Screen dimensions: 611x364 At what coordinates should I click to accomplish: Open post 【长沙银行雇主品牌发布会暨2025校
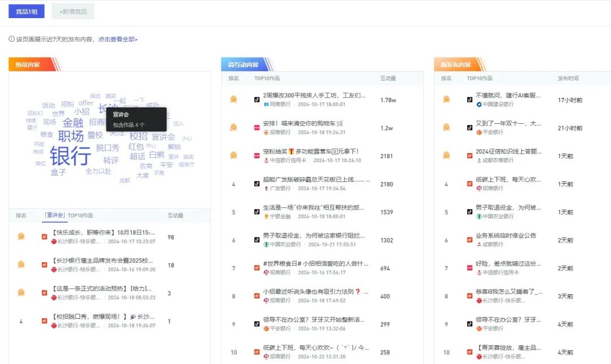(x=102, y=261)
